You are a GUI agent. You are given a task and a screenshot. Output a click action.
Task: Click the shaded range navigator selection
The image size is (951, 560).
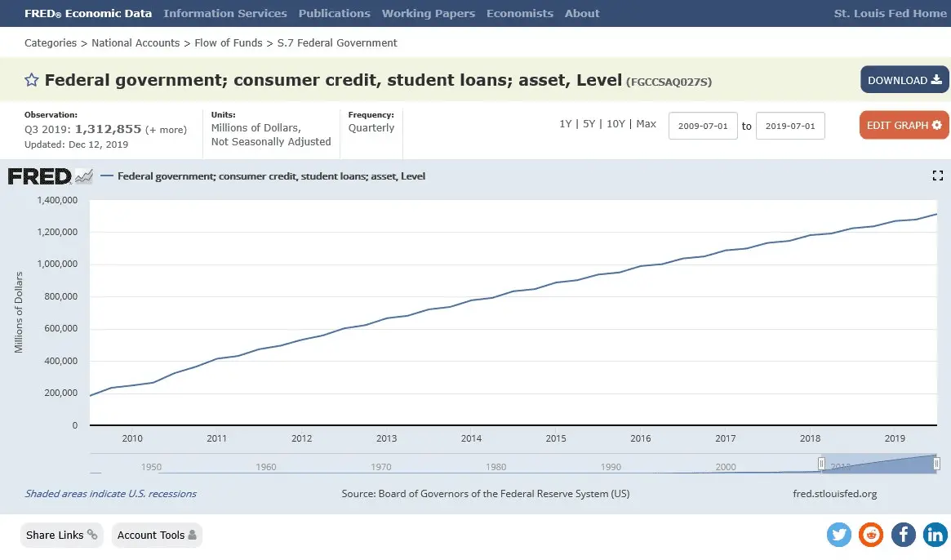(x=879, y=464)
